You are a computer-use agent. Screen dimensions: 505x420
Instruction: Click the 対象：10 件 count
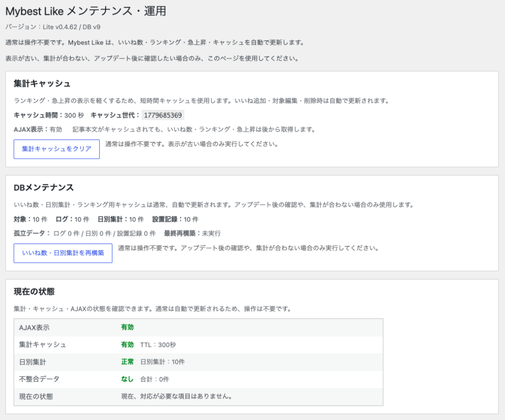(x=30, y=219)
